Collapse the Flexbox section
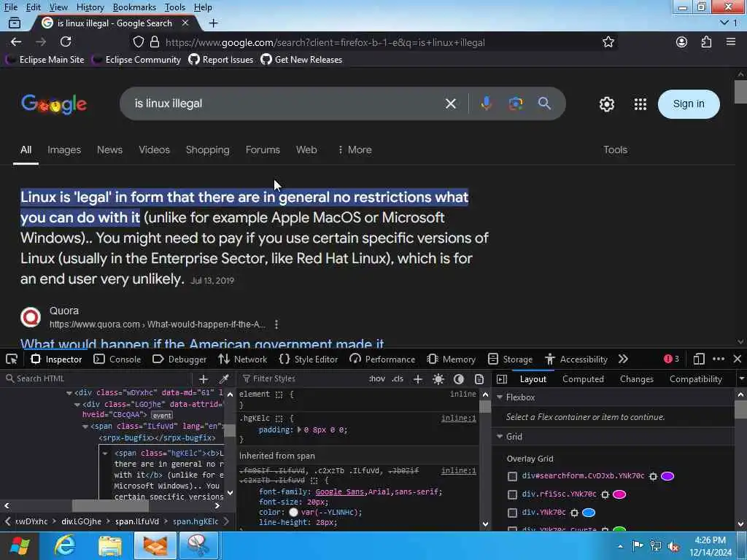 coord(500,397)
